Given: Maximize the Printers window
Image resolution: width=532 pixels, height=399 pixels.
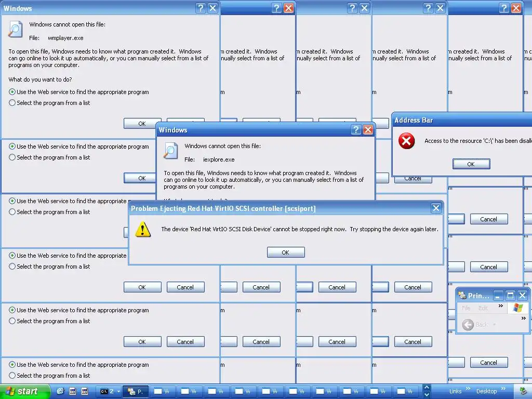Looking at the screenshot, I should [510, 296].
